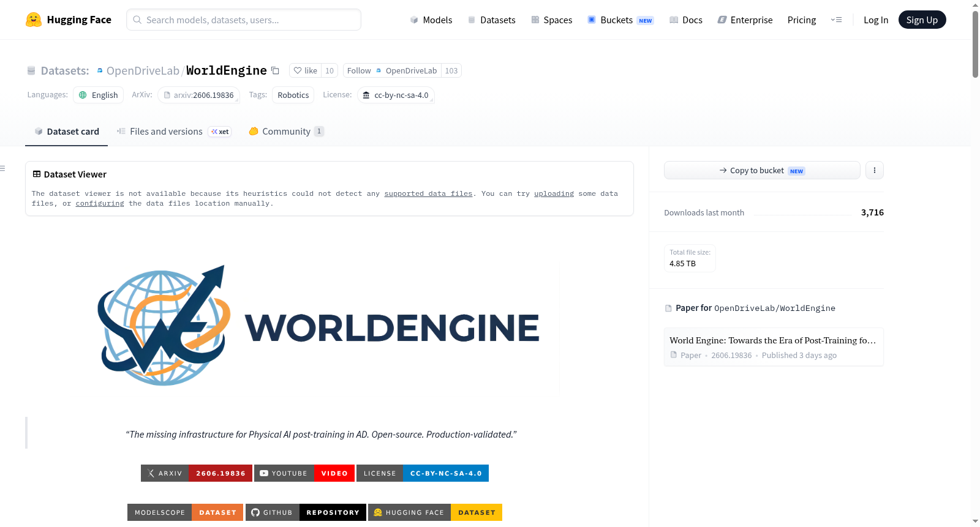Click the like button

point(305,70)
